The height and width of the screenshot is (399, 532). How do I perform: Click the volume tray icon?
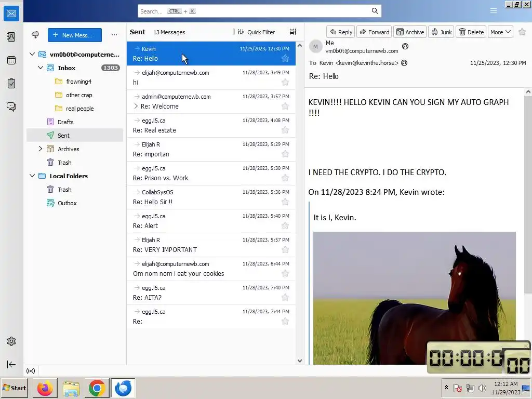[482, 388]
